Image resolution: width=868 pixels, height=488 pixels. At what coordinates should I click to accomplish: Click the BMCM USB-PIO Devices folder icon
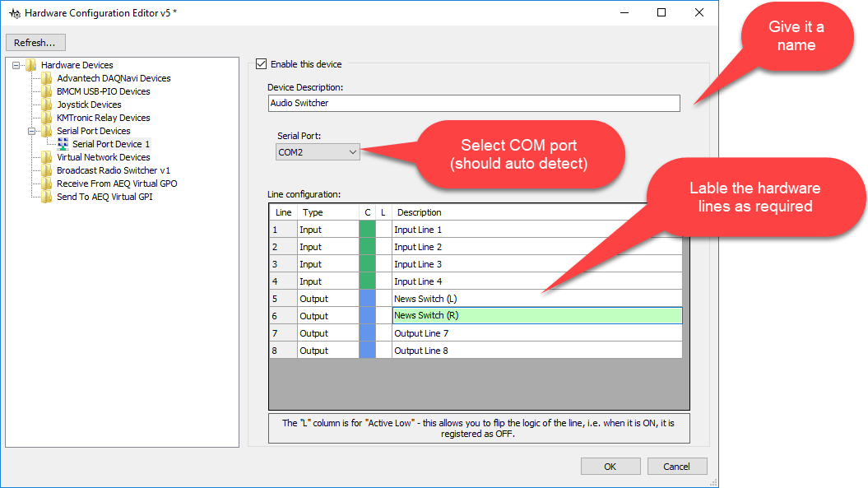47,91
